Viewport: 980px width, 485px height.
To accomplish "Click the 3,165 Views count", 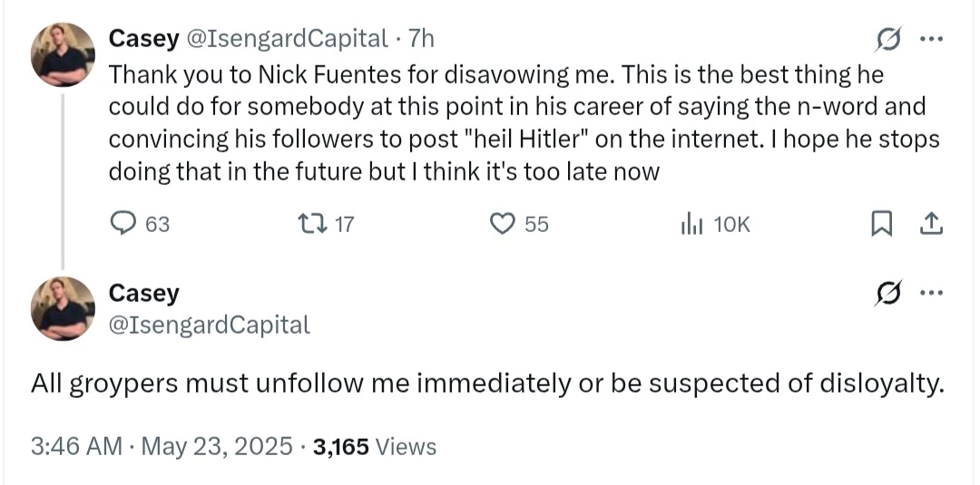I will pyautogui.click(x=375, y=447).
